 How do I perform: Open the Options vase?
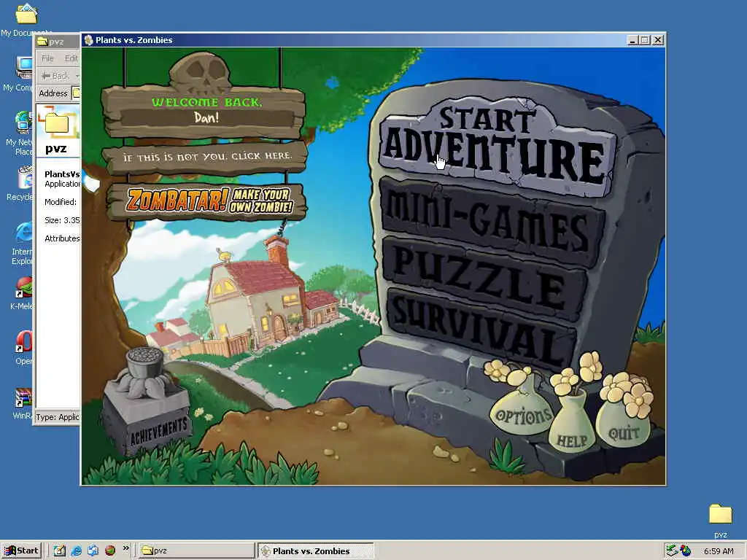(x=522, y=413)
